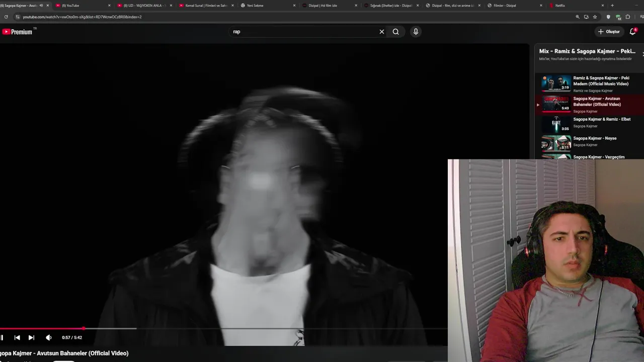Click the 0:57 / 5:42 time display
The height and width of the screenshot is (362, 644).
[72, 337]
